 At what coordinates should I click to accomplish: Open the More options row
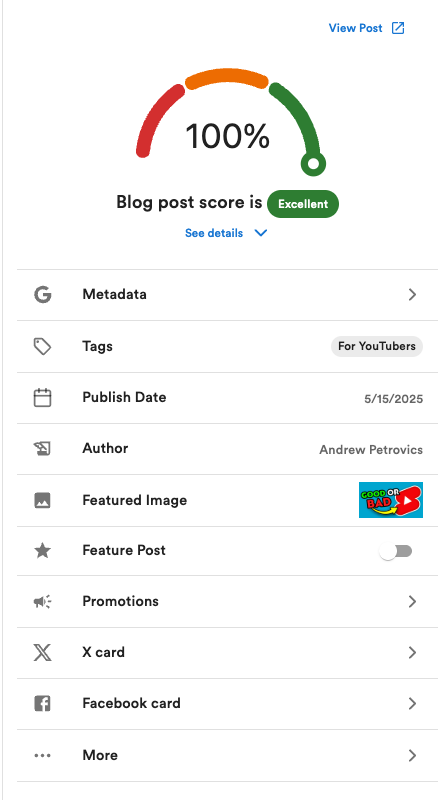(227, 756)
